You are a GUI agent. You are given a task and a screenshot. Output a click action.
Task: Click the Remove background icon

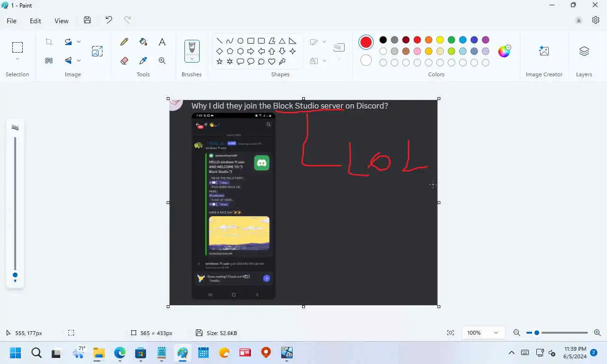49,60
